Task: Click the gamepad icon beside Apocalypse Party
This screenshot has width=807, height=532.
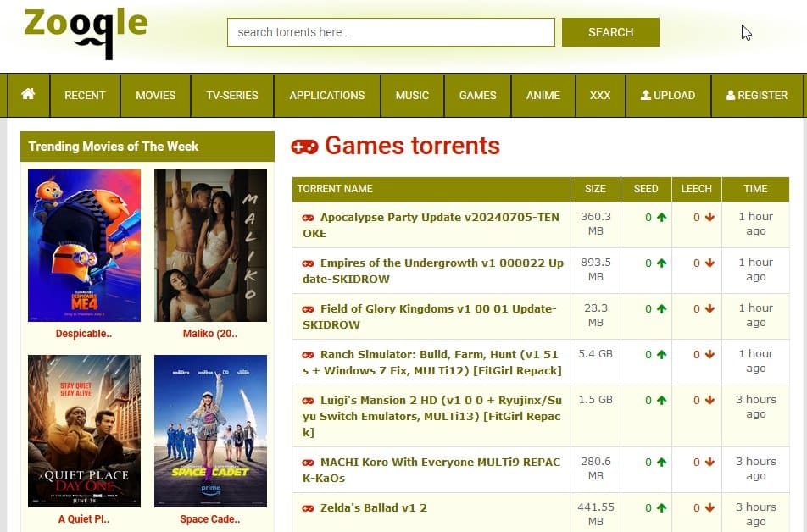Action: (308, 218)
